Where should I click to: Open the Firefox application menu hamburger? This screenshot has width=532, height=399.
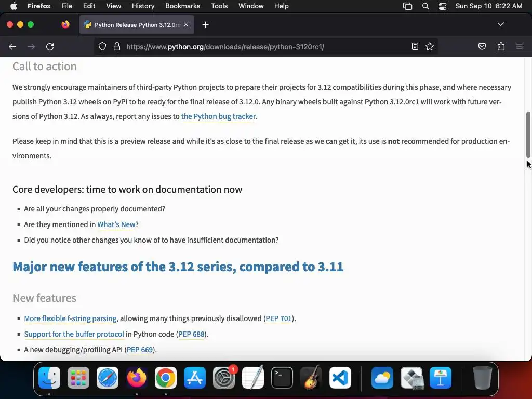pyautogui.click(x=519, y=46)
